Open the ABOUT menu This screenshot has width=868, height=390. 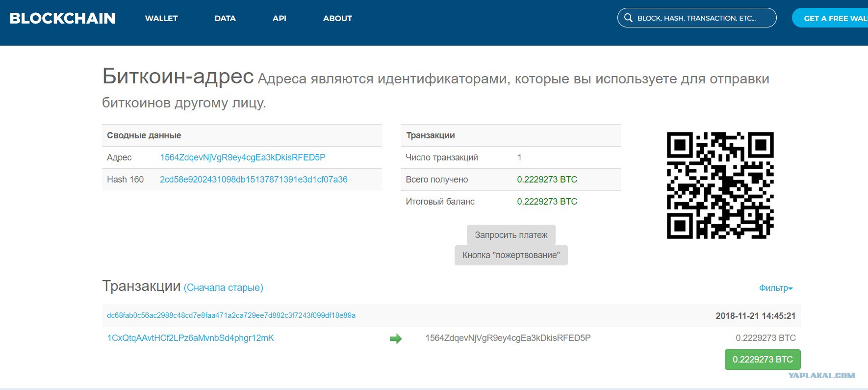coord(337,18)
